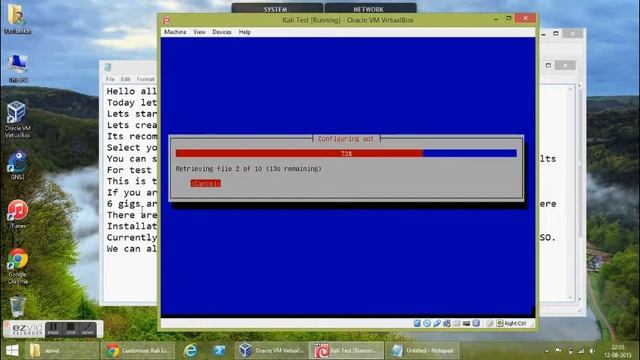Open the iTunes desktop shortcut
Viewport: 640px width, 360px height.
pyautogui.click(x=18, y=214)
